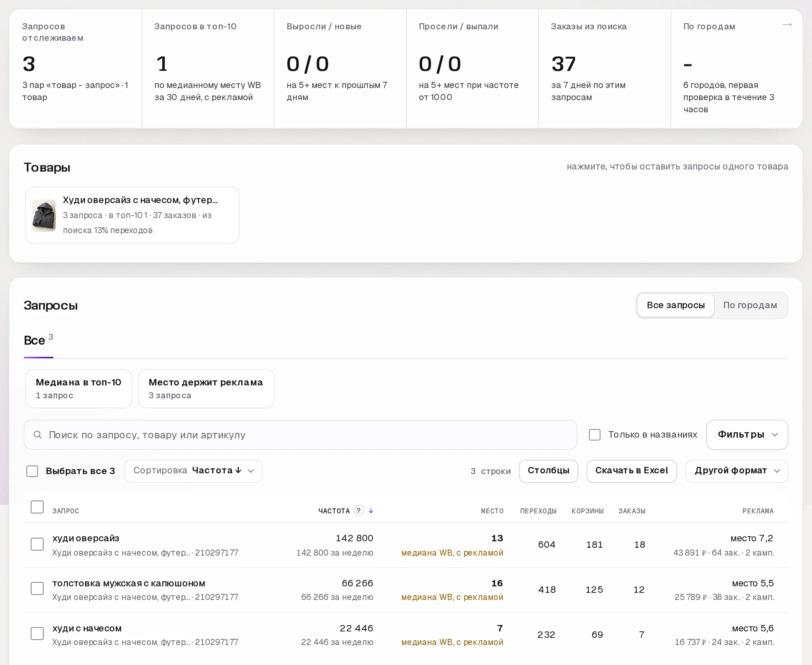Image resolution: width=812 pixels, height=665 pixels.
Task: Open the Выросли / новые summary card
Action: 340,69
